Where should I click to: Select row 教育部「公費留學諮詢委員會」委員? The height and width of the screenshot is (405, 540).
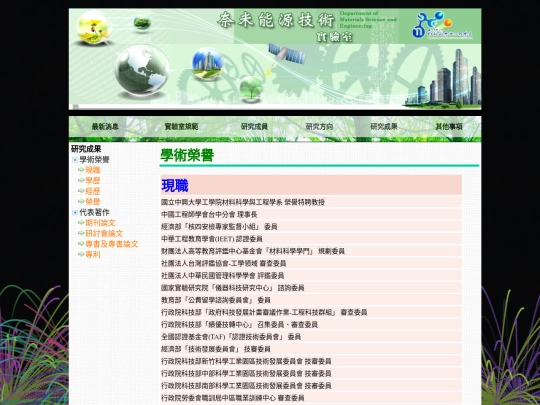pos(311,300)
